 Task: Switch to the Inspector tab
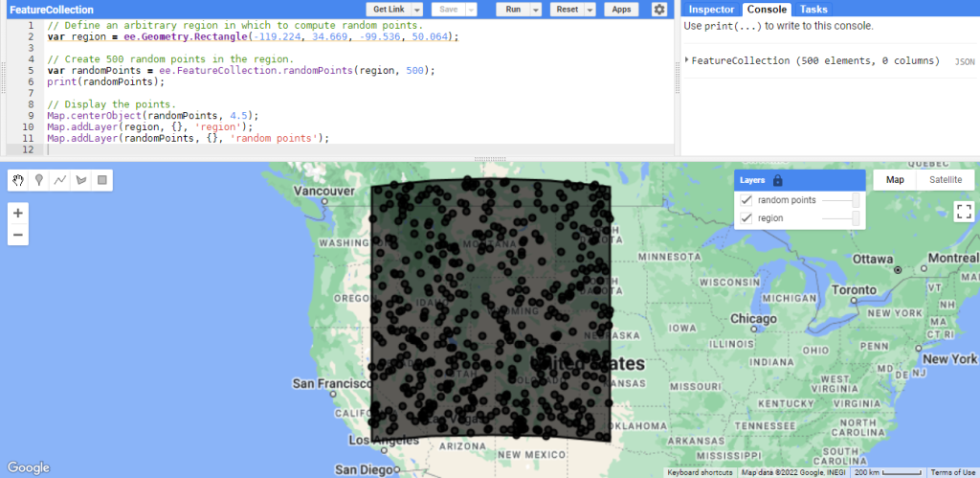tap(711, 10)
